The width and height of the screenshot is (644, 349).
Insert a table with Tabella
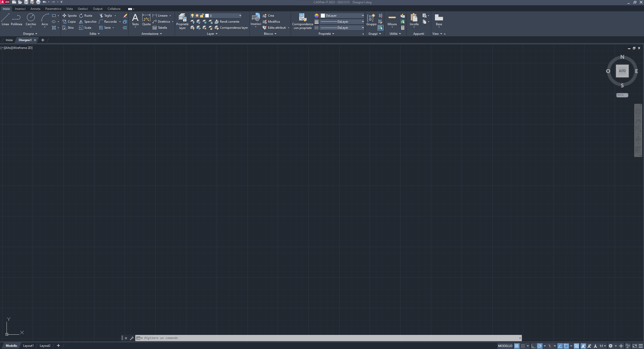point(160,28)
